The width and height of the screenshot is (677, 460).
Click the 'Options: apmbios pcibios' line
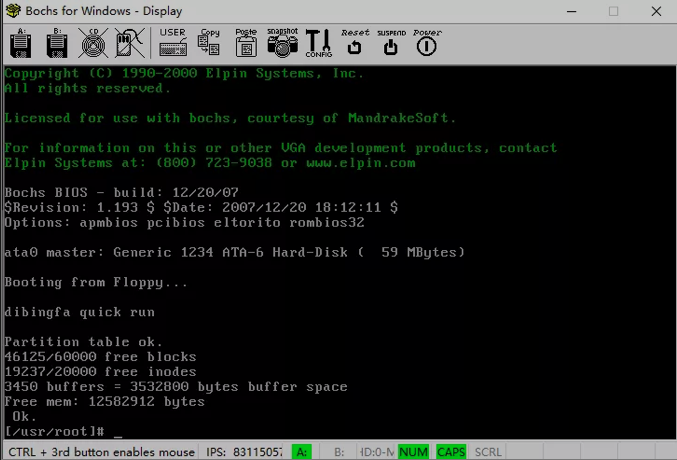pos(184,222)
